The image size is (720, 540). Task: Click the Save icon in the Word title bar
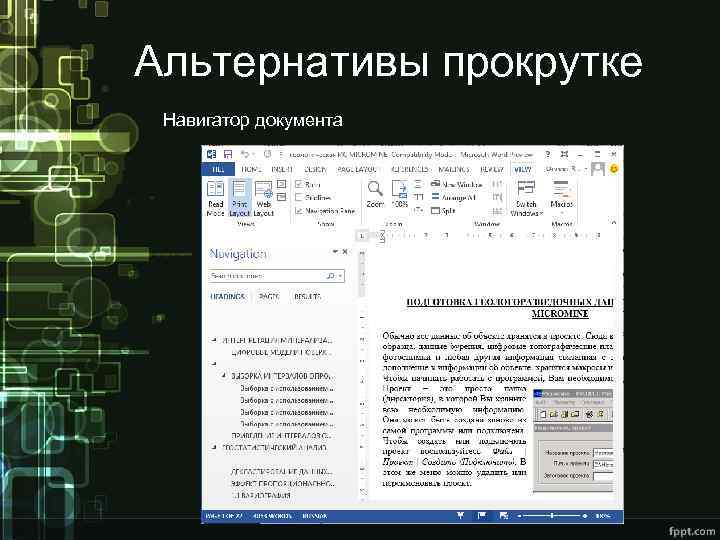228,154
